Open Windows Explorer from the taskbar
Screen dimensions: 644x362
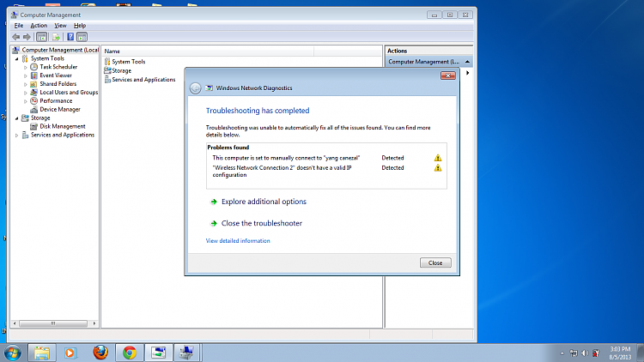[x=42, y=353]
